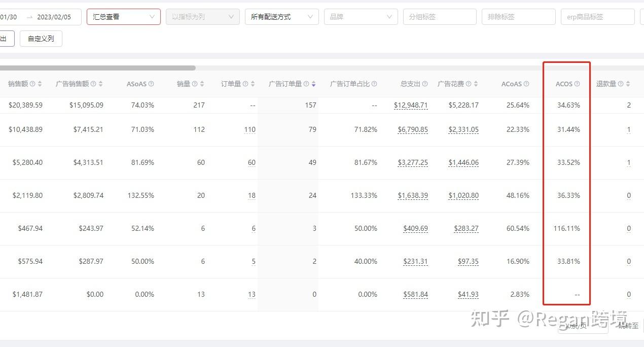Click order count link 18
The width and height of the screenshot is (644, 347).
(x=252, y=196)
